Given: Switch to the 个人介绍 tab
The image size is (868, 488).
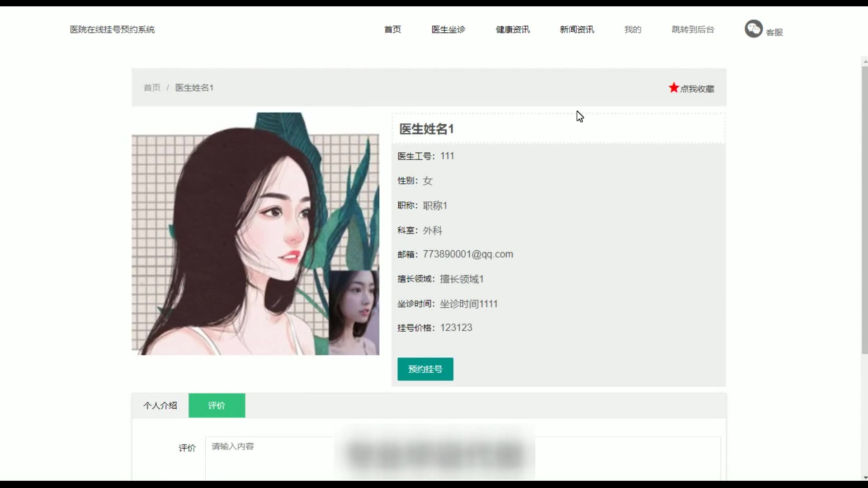Looking at the screenshot, I should tap(160, 405).
